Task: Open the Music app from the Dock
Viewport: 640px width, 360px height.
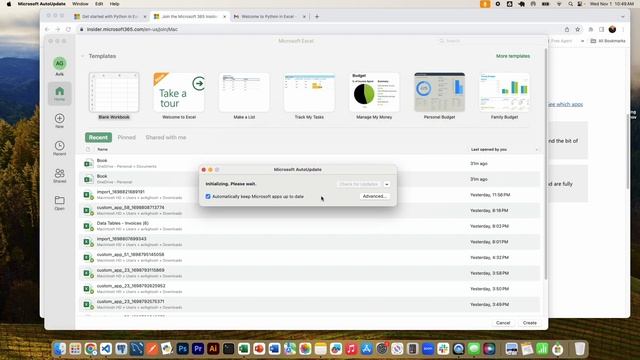Action: [x=351, y=349]
